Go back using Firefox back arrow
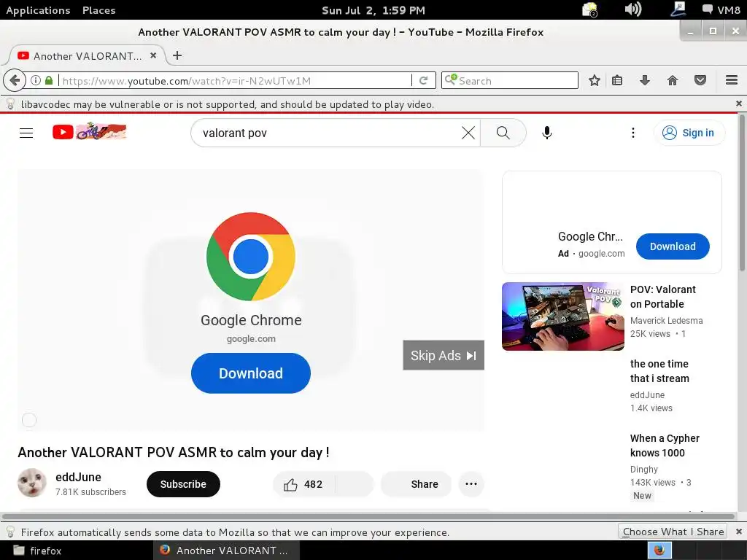This screenshot has height=560, width=747. coord(15,80)
